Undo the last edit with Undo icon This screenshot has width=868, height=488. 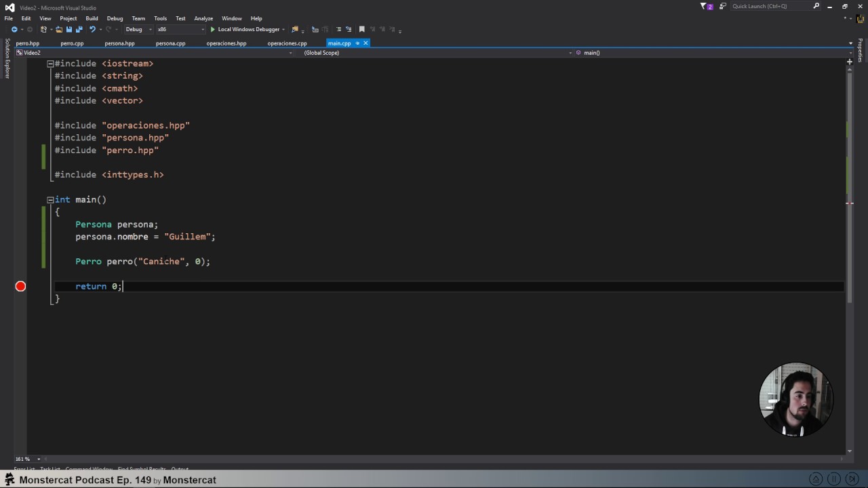92,29
